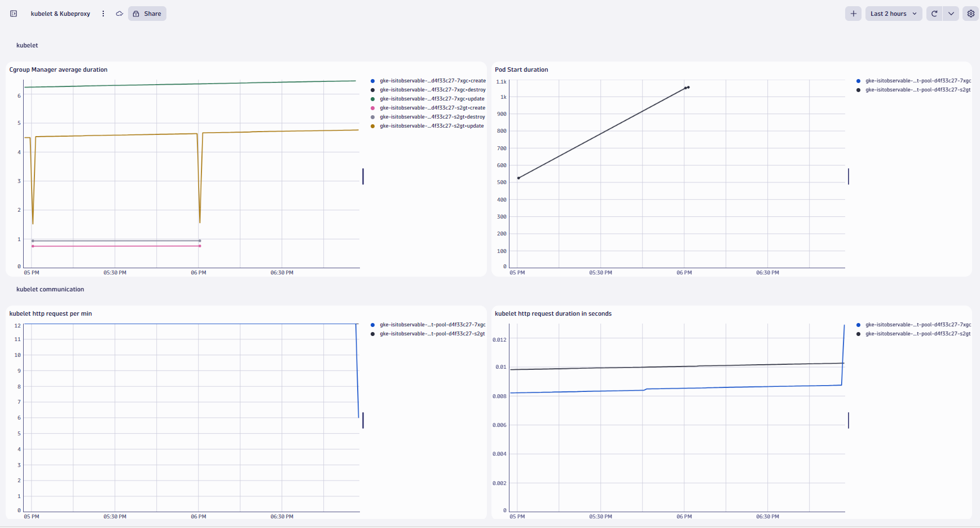
Task: Toggle 7xgc series in http request per min legend
Action: pos(428,325)
